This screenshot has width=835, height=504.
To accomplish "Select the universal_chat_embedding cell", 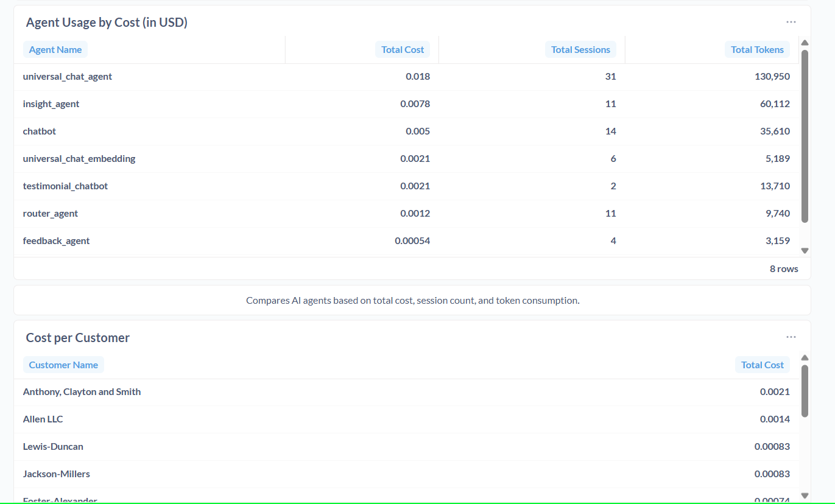I will 79,159.
